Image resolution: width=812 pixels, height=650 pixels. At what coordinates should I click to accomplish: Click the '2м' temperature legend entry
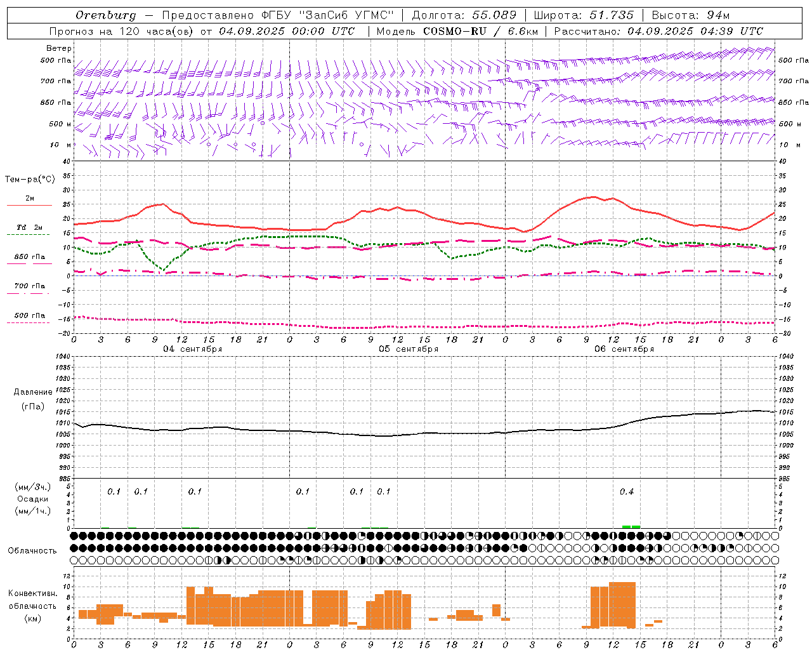click(30, 199)
